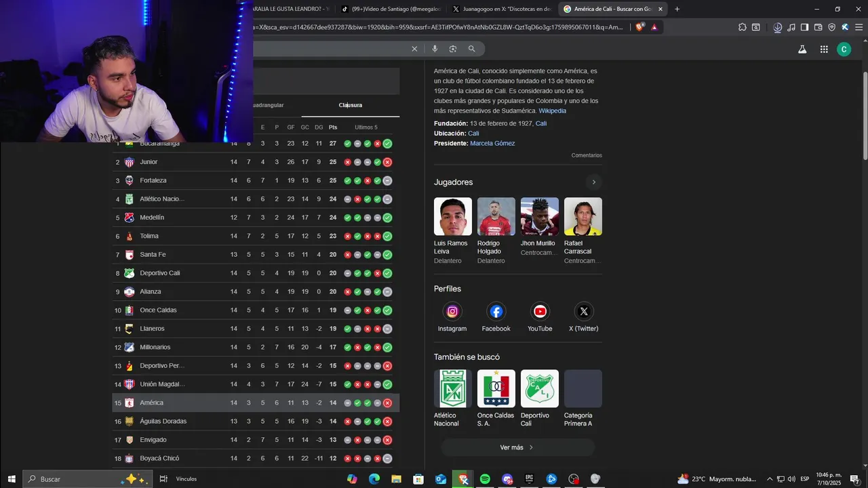This screenshot has width=868, height=488.
Task: Switch to the Video de Santiago TikTok tab
Action: (x=391, y=9)
